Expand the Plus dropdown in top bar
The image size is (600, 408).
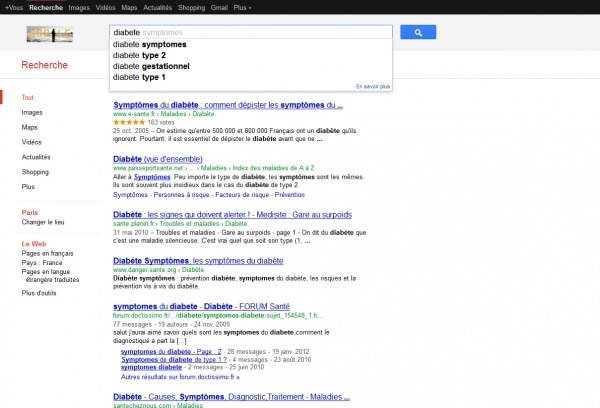(x=242, y=8)
